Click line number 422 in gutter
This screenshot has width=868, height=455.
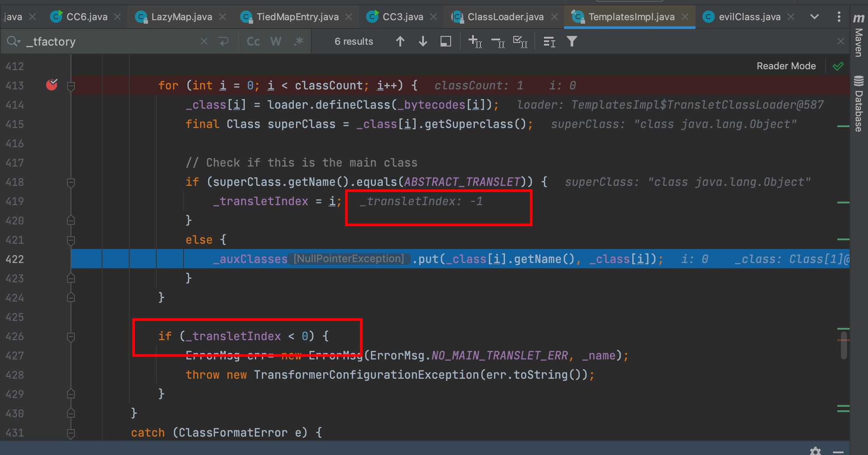(14, 259)
